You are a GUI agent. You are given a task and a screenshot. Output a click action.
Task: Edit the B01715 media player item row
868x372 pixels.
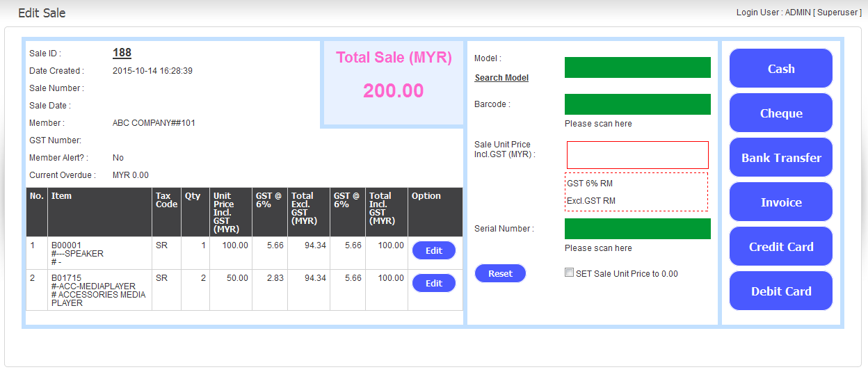[x=433, y=283]
